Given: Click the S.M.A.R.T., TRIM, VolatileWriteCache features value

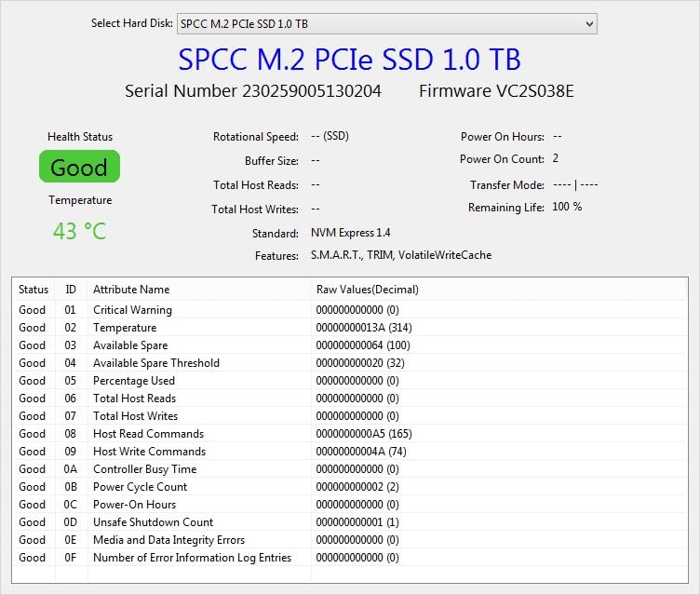Looking at the screenshot, I should pos(401,255).
